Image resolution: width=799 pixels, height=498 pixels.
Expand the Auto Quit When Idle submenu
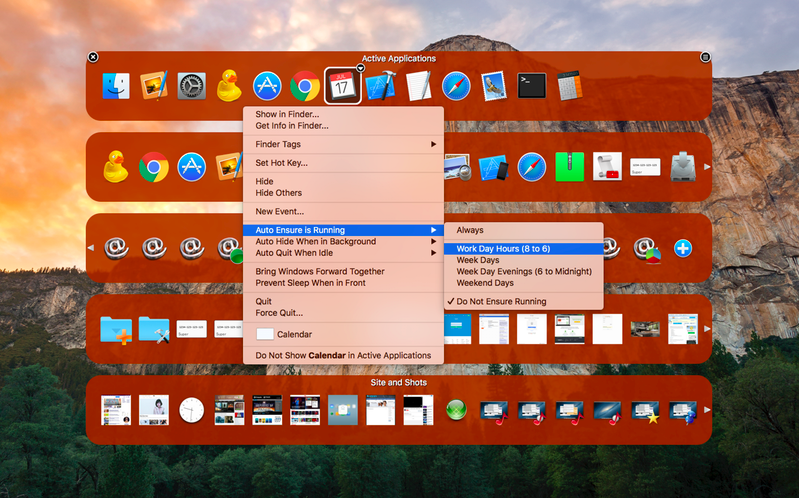pyautogui.click(x=343, y=253)
